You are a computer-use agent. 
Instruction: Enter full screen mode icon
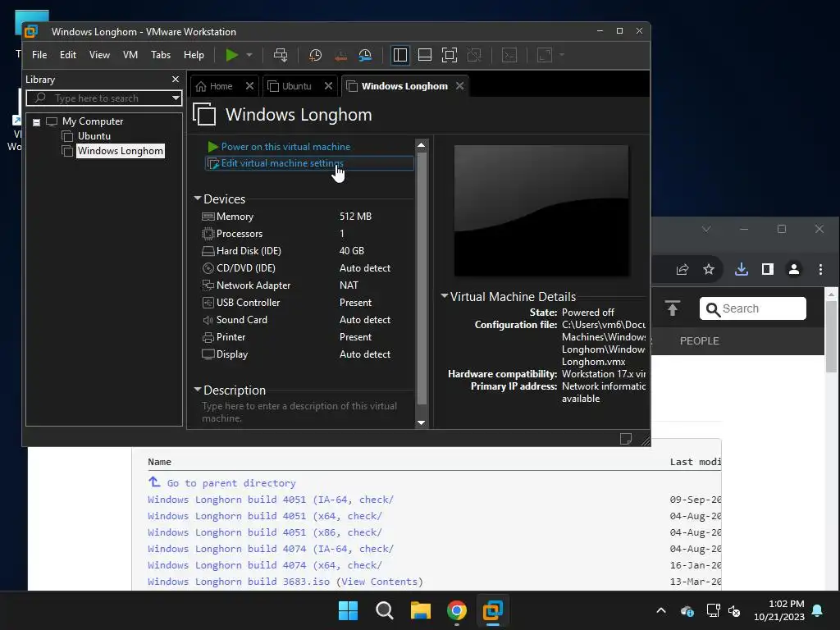point(450,55)
